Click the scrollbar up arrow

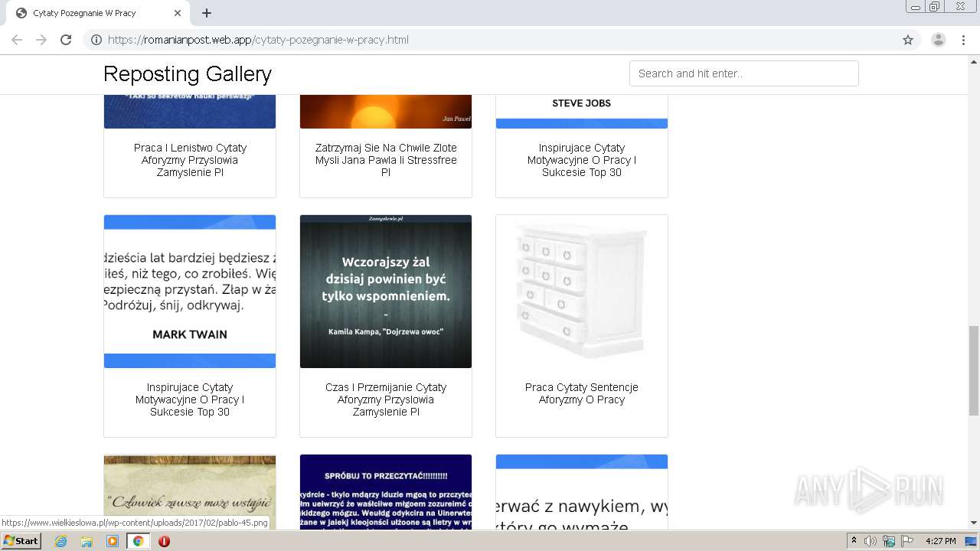(974, 60)
